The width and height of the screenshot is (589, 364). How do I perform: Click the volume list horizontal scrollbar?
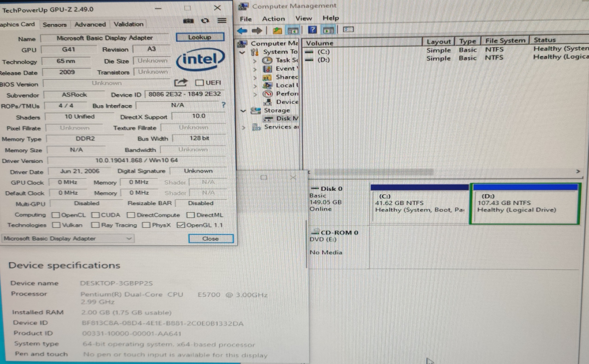373,172
